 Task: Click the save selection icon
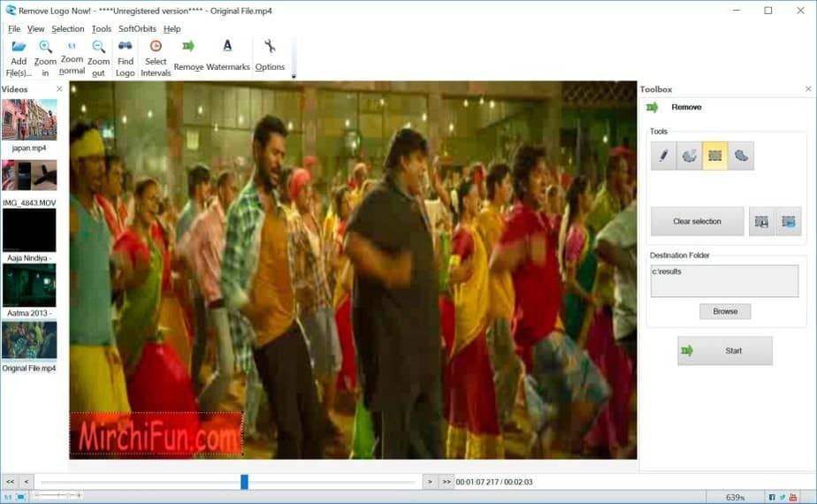click(762, 222)
